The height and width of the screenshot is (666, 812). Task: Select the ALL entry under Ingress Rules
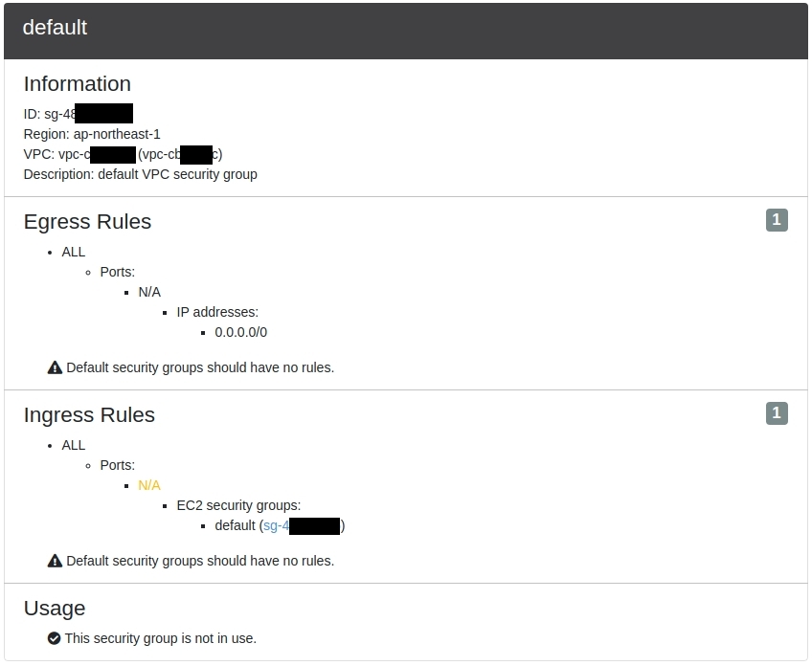click(x=74, y=445)
